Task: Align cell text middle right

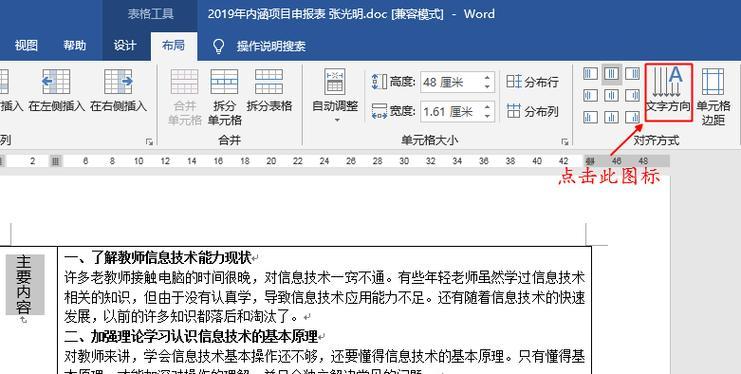Action: pos(632,96)
